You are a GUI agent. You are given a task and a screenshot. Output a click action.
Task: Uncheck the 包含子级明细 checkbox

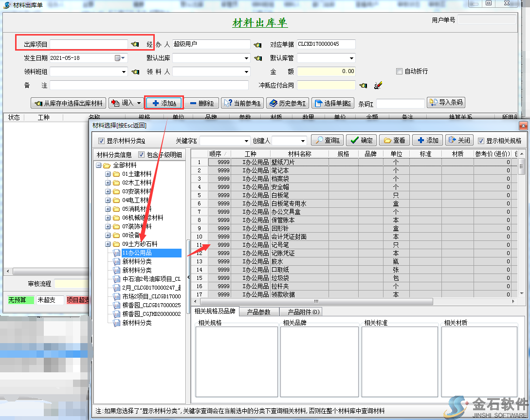coord(142,155)
